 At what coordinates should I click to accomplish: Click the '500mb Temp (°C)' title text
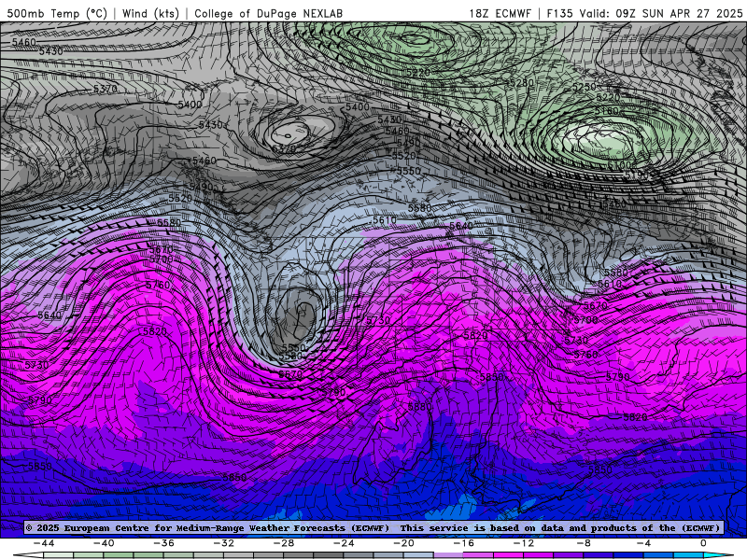57,13
